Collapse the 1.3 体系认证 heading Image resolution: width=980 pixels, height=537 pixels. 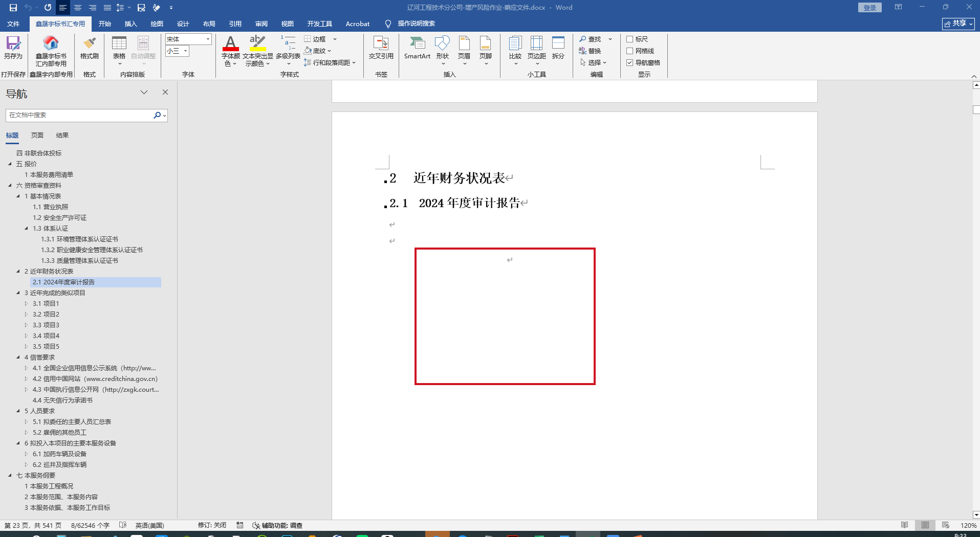[27, 228]
